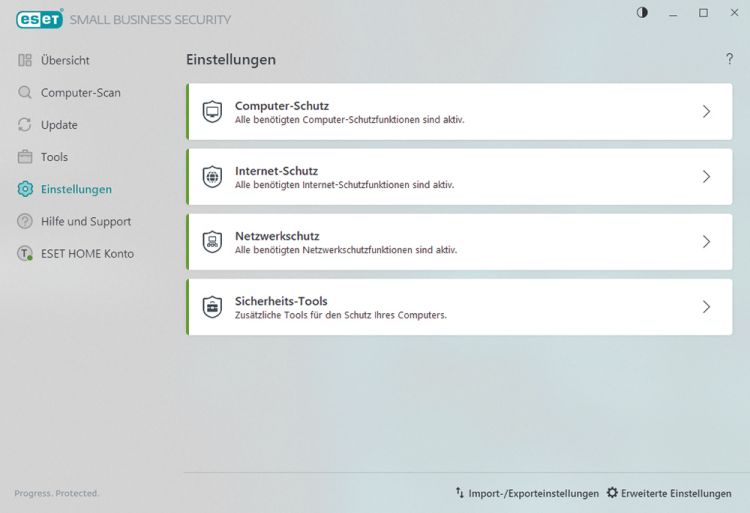750x513 pixels.
Task: Expand the Netzwerkschutz chevron arrow
Action: pyautogui.click(x=706, y=242)
